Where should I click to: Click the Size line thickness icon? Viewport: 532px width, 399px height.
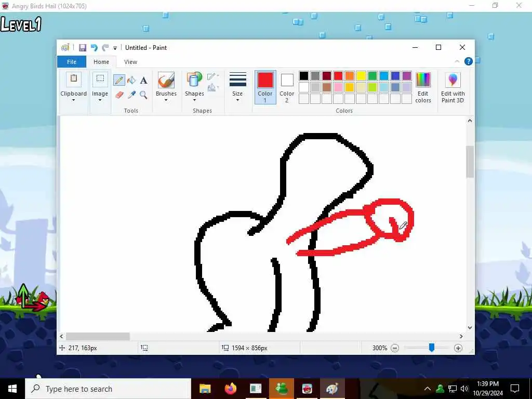[237, 79]
